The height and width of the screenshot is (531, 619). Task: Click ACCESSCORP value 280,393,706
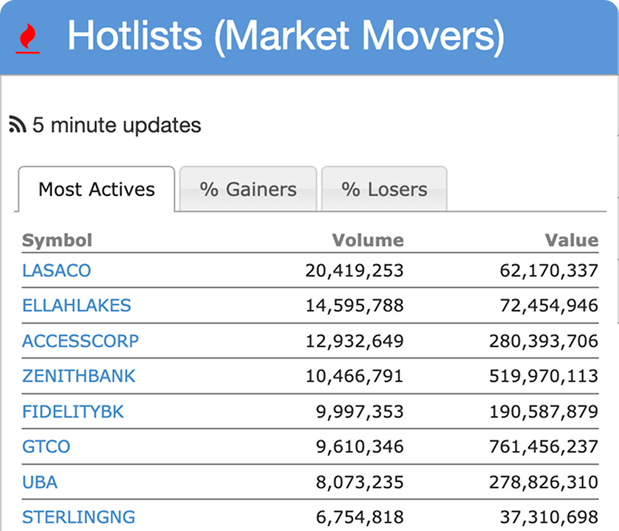tap(544, 341)
